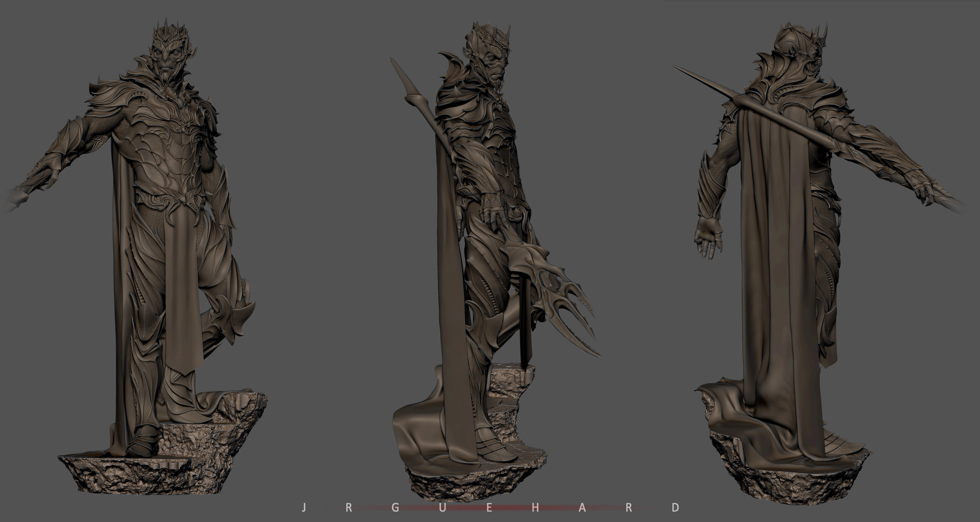This screenshot has width=980, height=522.
Task: Click the letter D ending the watermark
Action: coord(675,508)
